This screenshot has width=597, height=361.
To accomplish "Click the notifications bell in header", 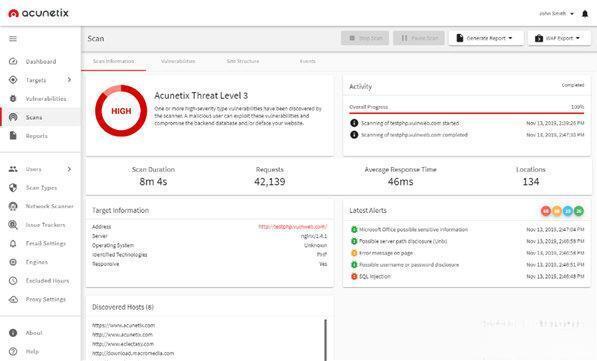I will click(585, 14).
